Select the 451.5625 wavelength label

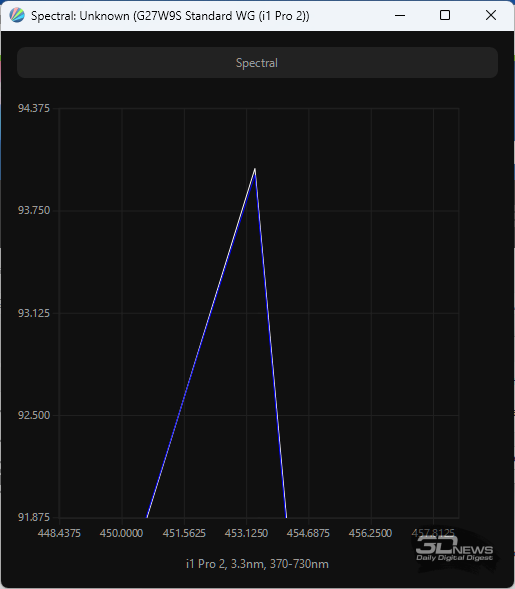[x=184, y=533]
